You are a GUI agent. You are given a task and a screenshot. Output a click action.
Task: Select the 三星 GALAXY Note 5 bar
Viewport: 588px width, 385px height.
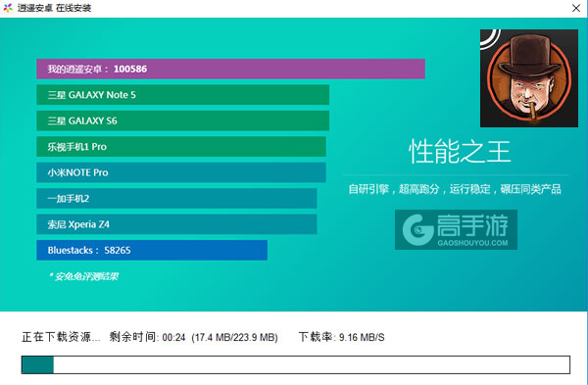(182, 95)
